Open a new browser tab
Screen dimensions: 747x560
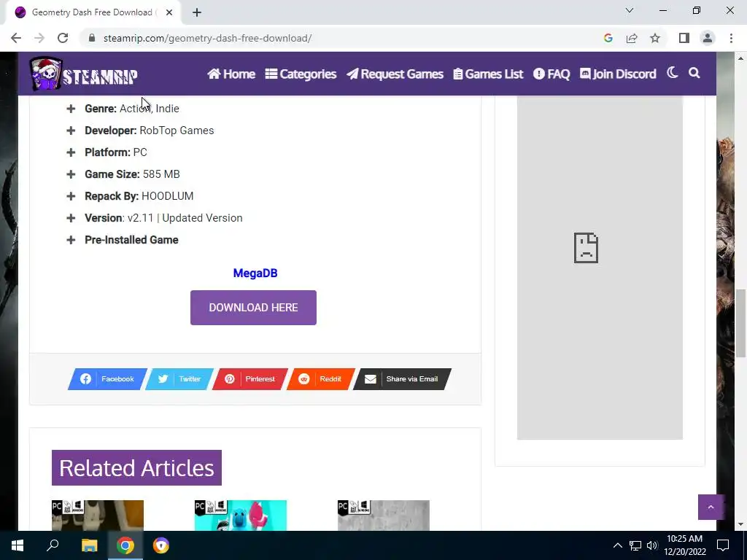point(197,12)
